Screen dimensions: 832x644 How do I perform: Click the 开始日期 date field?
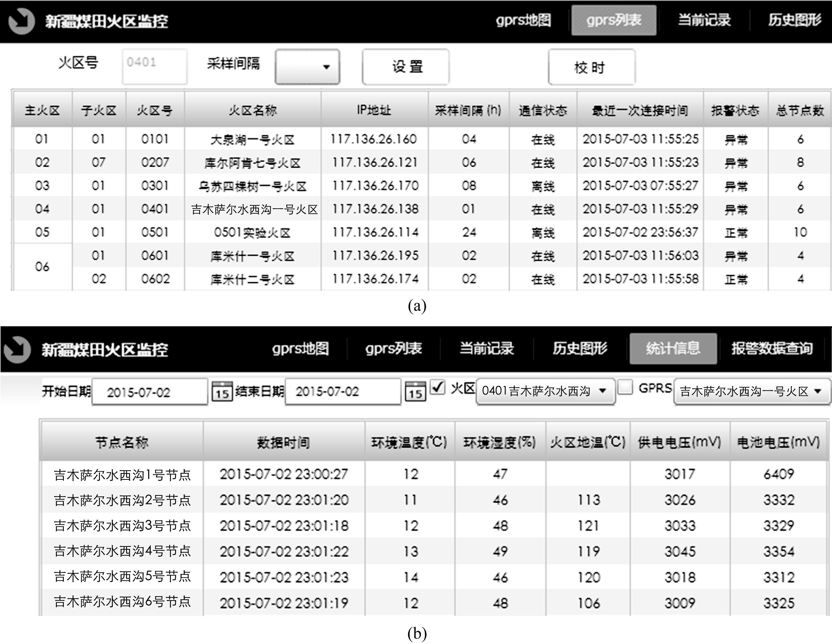click(150, 392)
